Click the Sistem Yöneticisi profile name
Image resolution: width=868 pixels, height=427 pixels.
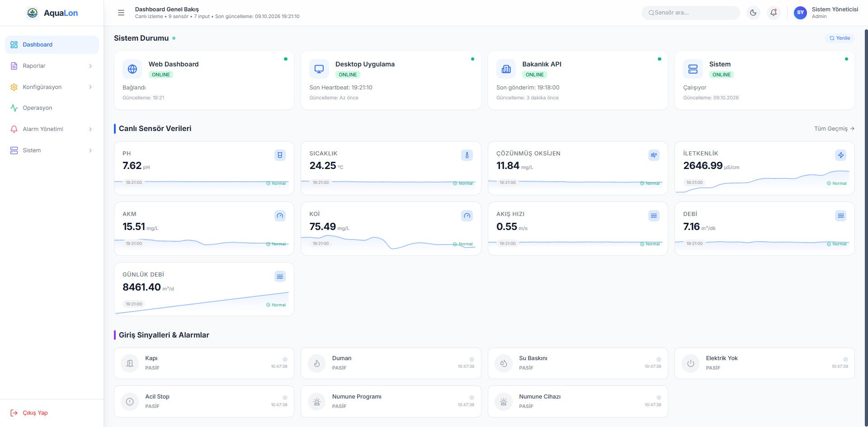tap(835, 9)
